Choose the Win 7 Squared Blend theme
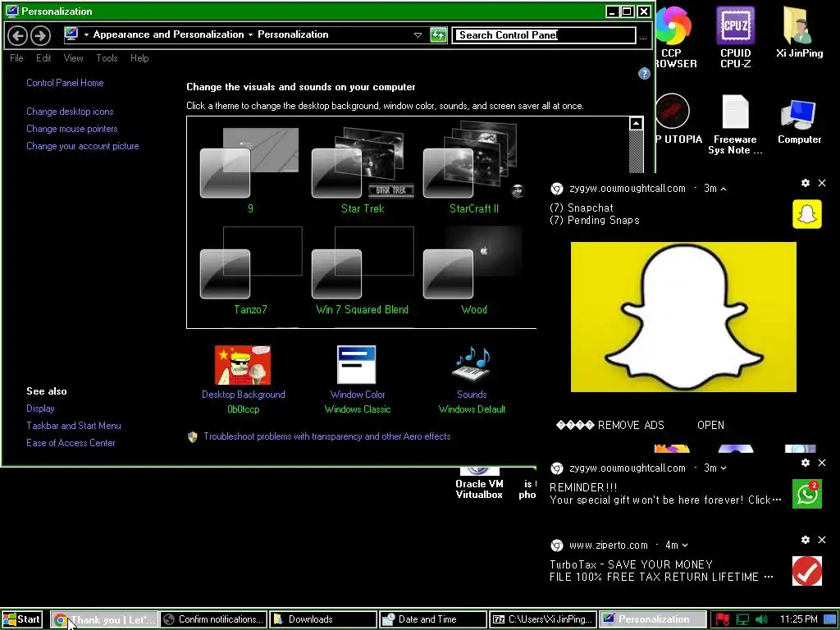This screenshot has height=630, width=840. point(363,271)
